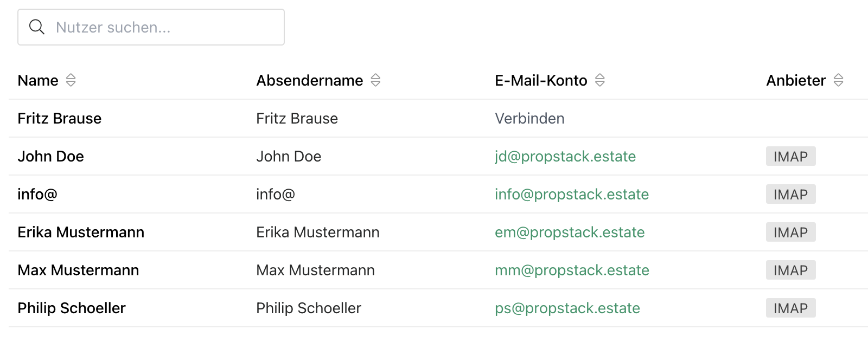Open info@propstack.estate email account
This screenshot has width=868, height=362.
tap(571, 195)
